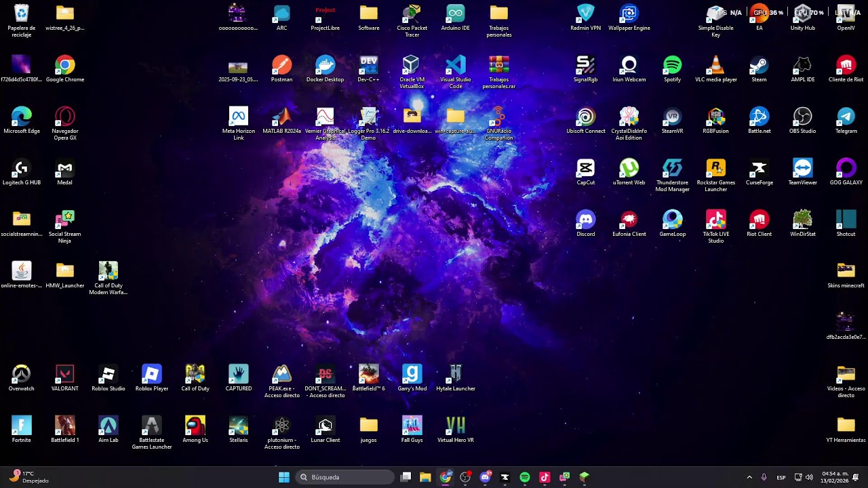Switch to Discord in the taskbar
The height and width of the screenshot is (488, 868).
[485, 477]
